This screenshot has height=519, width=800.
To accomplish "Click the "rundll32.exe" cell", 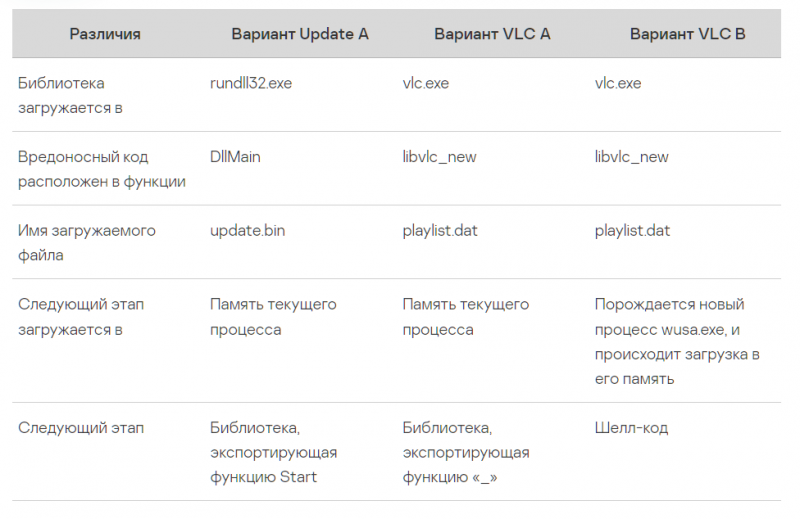I will click(x=251, y=83).
